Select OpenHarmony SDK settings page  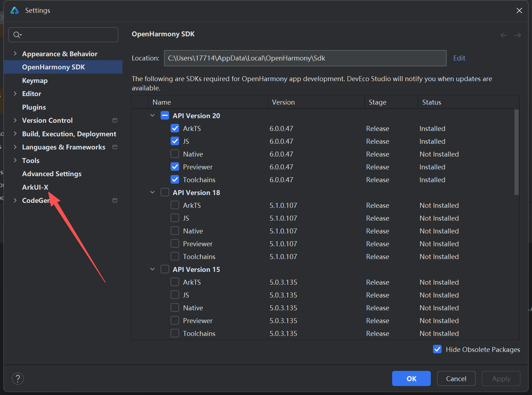coord(63,67)
